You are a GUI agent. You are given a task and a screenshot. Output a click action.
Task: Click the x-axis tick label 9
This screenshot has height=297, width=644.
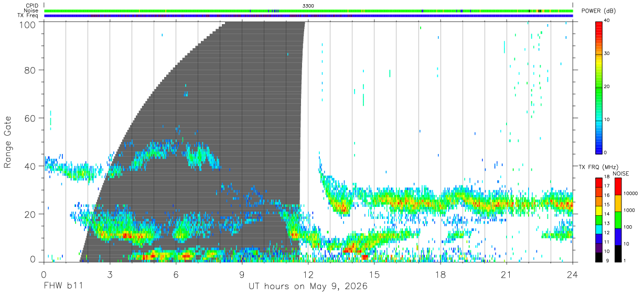coord(242,274)
